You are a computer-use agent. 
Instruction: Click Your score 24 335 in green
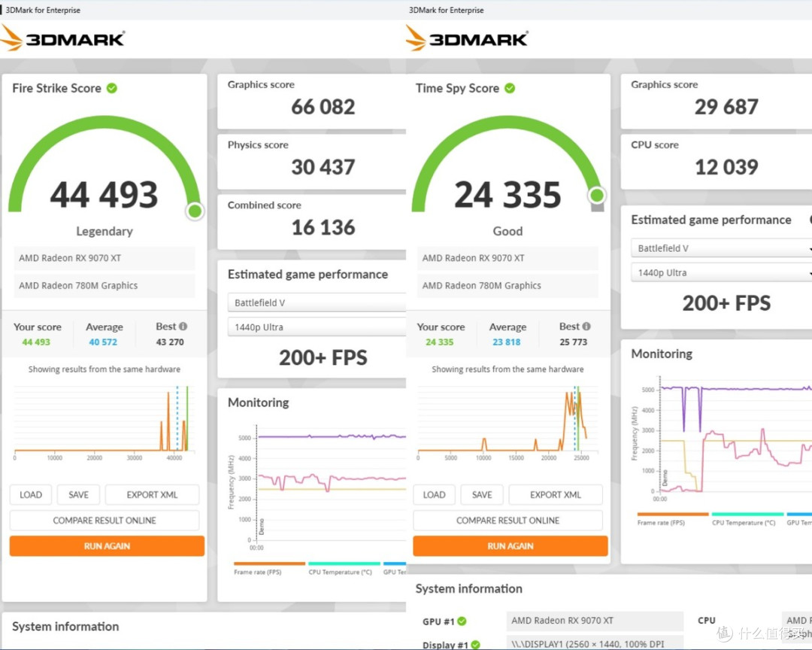coord(440,342)
